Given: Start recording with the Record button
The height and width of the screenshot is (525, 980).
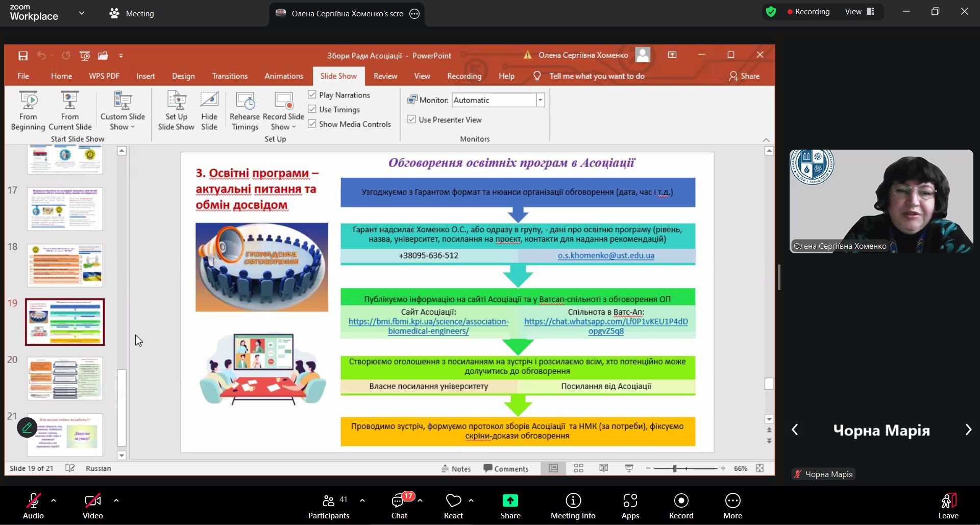Looking at the screenshot, I should 681,501.
